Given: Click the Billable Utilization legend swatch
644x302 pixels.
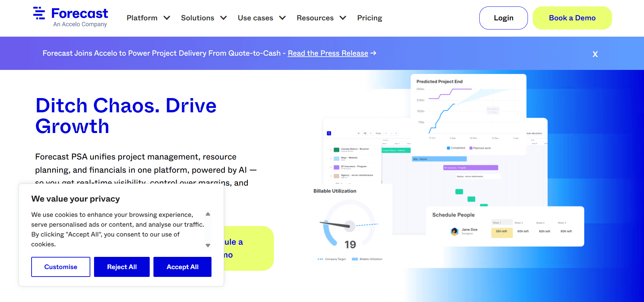Looking at the screenshot, I should (355, 259).
